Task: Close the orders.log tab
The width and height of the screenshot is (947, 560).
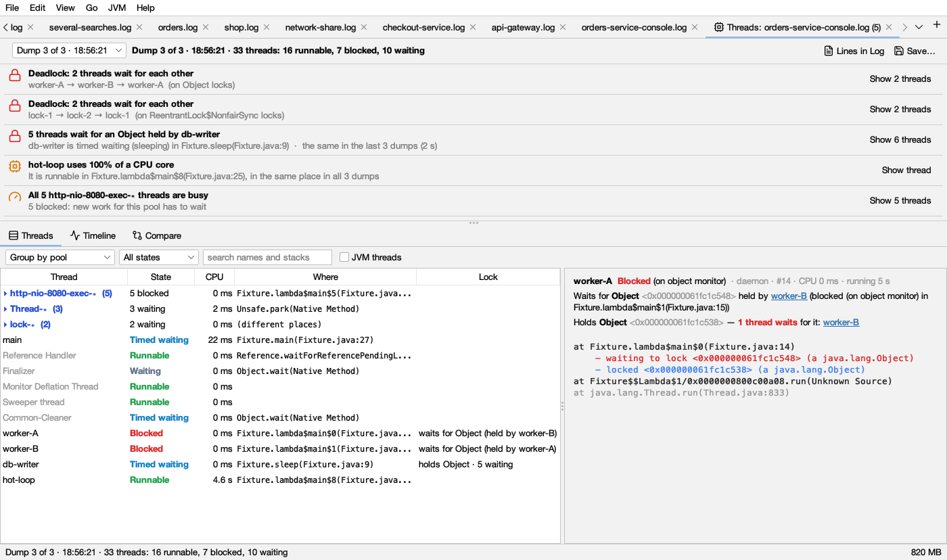Action: click(x=206, y=27)
